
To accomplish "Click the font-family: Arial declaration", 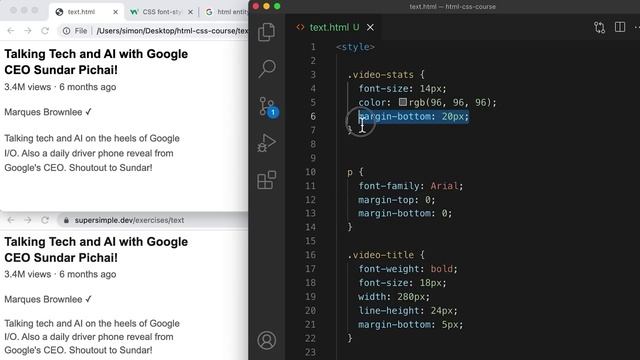I will 411,186.
